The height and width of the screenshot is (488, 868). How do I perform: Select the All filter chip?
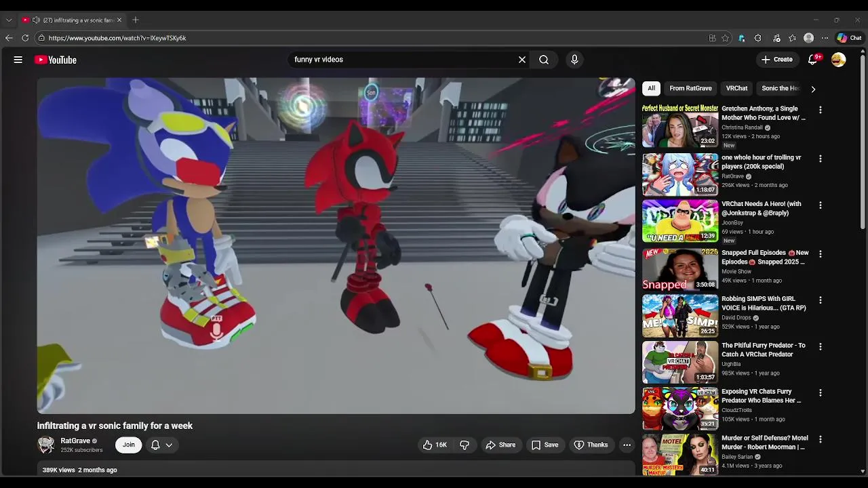point(651,88)
